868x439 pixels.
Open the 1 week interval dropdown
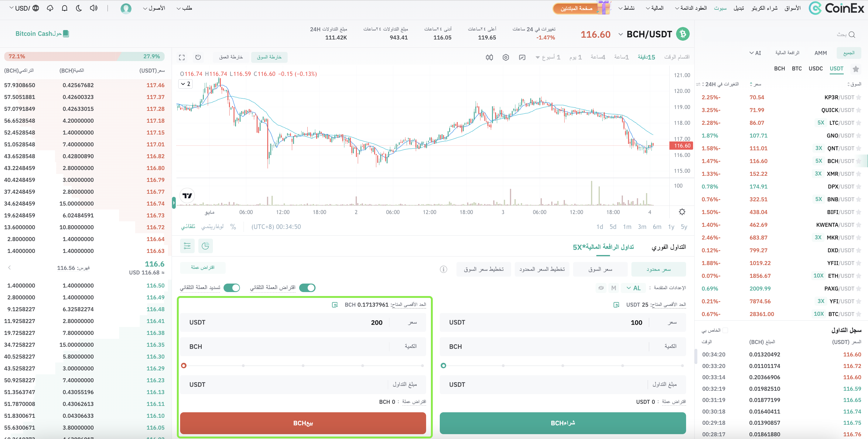click(548, 57)
